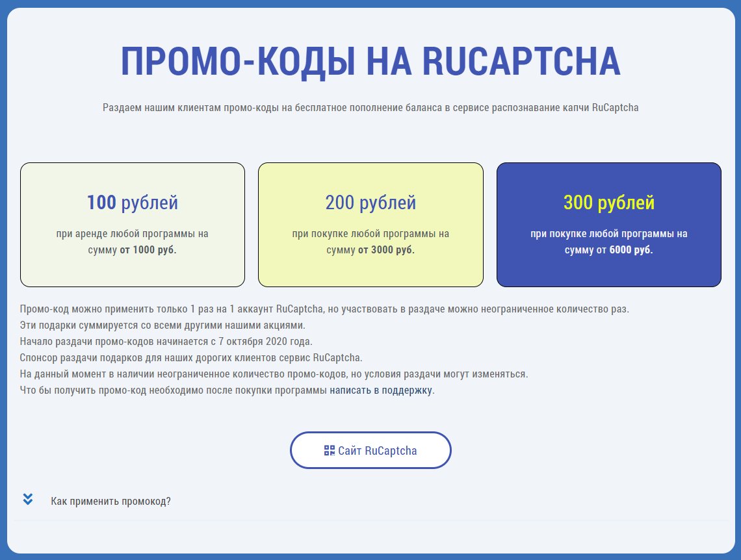741x560 pixels.
Task: Toggle the dark blue 300 рублей card
Action: click(x=609, y=224)
